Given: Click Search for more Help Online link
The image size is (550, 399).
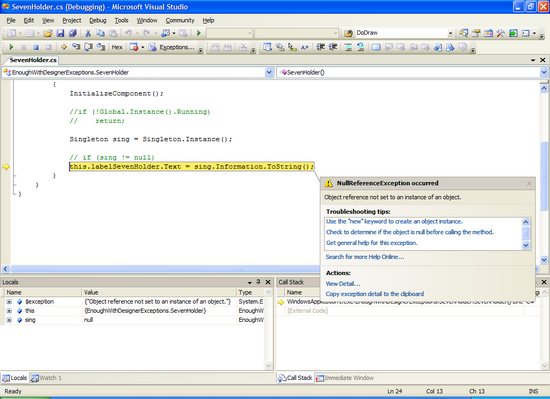Looking at the screenshot, I should [x=365, y=257].
